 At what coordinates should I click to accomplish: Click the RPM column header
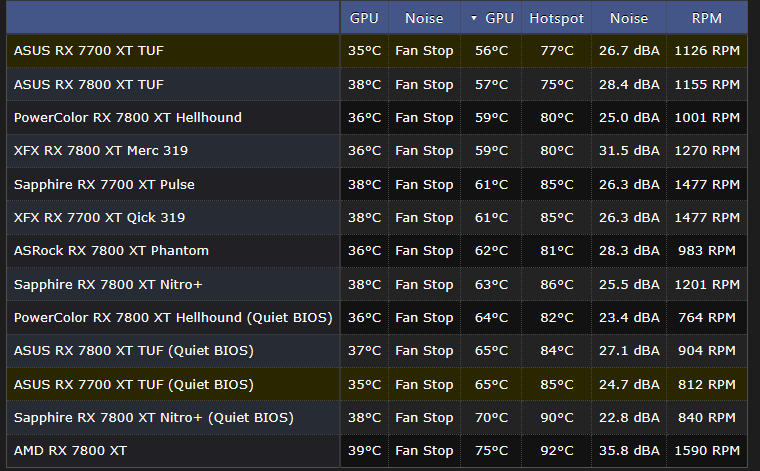pyautogui.click(x=707, y=18)
